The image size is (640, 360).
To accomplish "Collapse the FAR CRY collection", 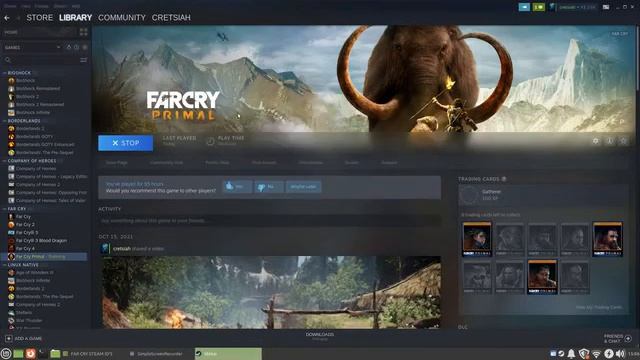I will click(4, 209).
